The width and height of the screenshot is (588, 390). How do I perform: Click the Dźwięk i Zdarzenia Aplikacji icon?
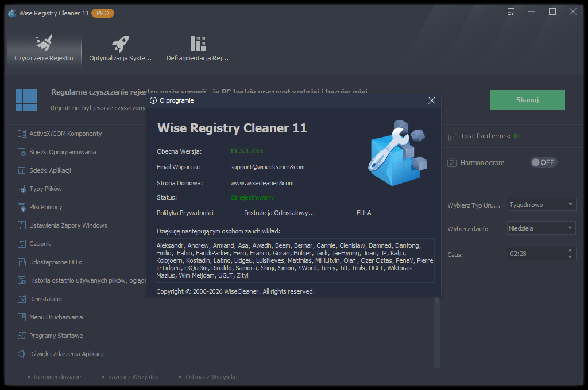[22, 354]
